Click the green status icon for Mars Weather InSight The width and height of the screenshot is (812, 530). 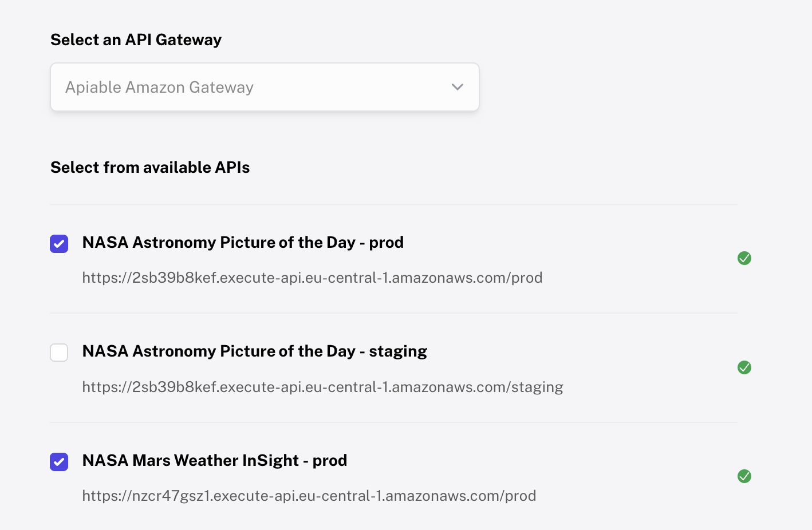click(x=744, y=476)
